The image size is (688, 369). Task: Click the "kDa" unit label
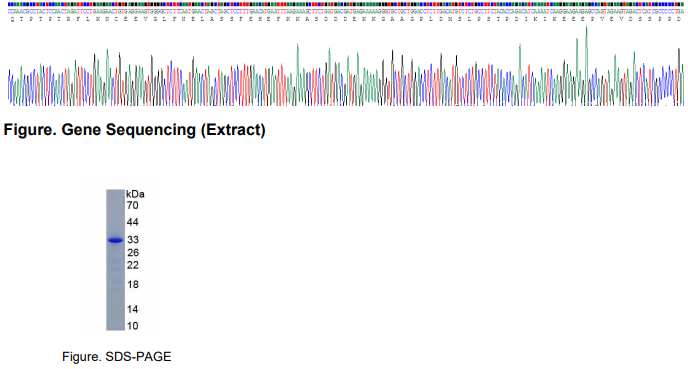pos(135,194)
